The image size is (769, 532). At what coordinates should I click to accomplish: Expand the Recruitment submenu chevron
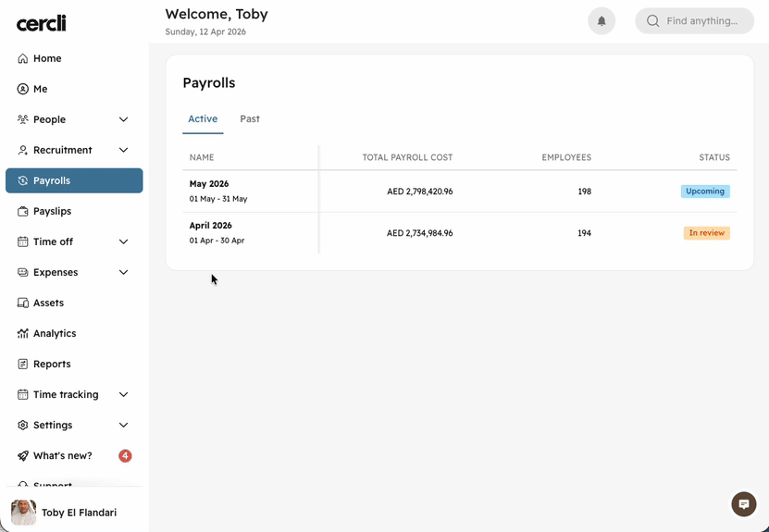tap(124, 150)
